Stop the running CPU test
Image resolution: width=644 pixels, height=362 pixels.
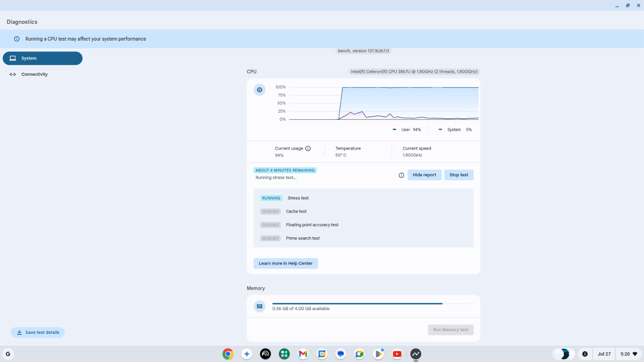click(x=458, y=175)
